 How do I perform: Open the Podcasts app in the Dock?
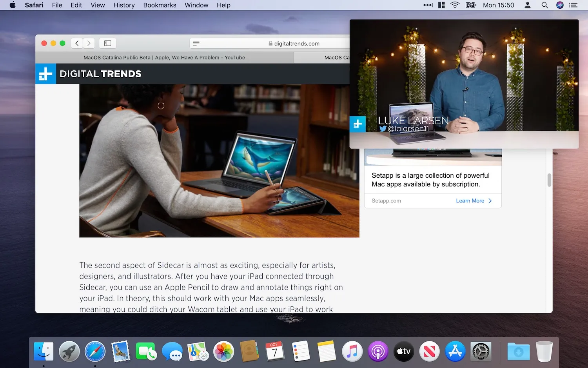(x=377, y=352)
